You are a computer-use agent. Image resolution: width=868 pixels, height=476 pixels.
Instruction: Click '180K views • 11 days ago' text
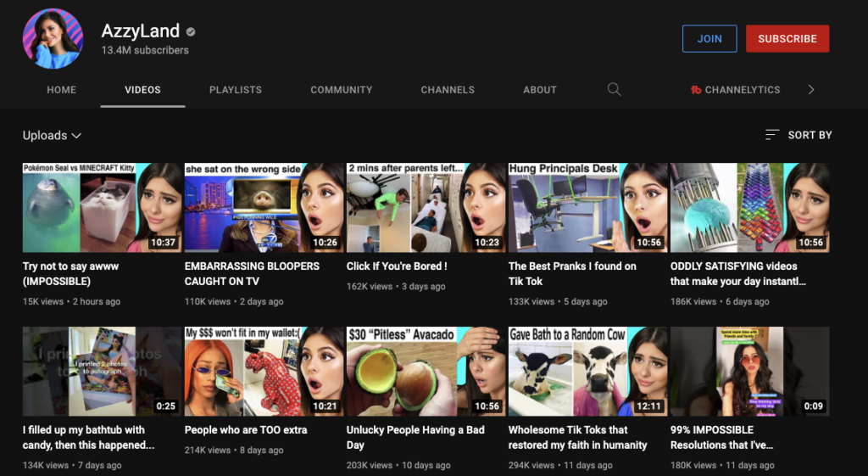pos(722,466)
